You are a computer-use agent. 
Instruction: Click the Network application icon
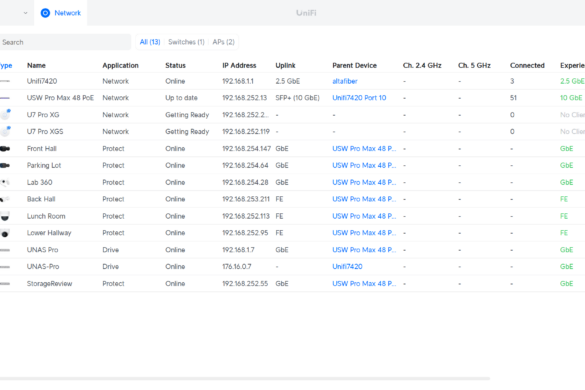[45, 13]
